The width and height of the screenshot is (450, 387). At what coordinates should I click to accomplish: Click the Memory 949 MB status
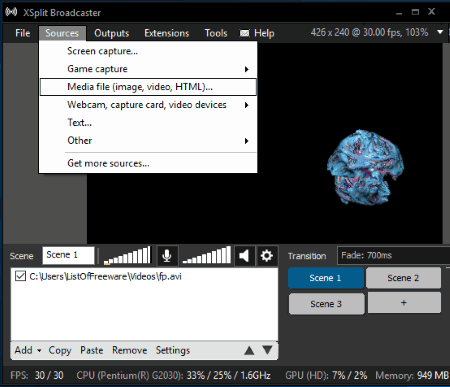pos(412,376)
